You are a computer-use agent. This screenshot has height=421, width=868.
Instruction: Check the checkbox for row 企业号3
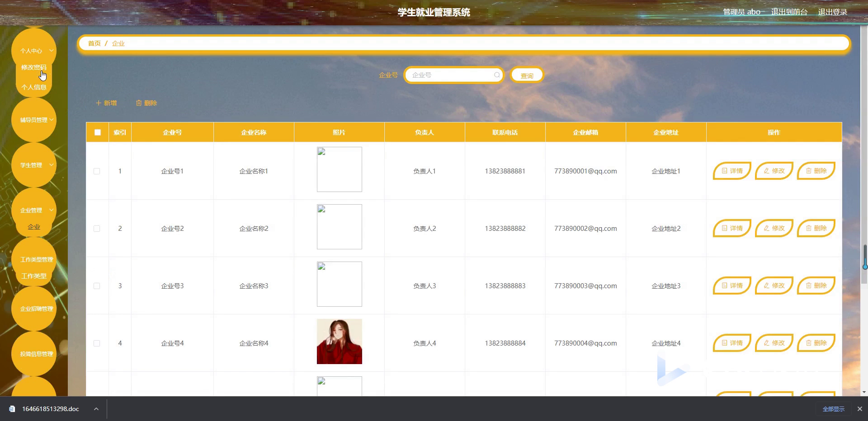97,286
